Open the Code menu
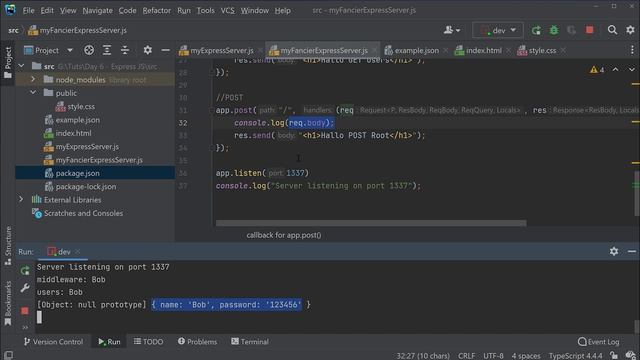640x360 pixels. [127, 10]
